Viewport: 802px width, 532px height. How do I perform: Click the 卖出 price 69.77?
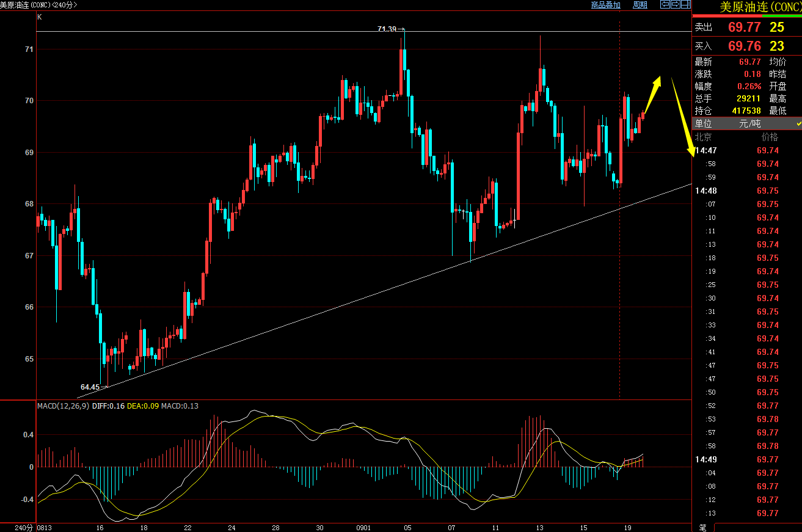click(745, 27)
